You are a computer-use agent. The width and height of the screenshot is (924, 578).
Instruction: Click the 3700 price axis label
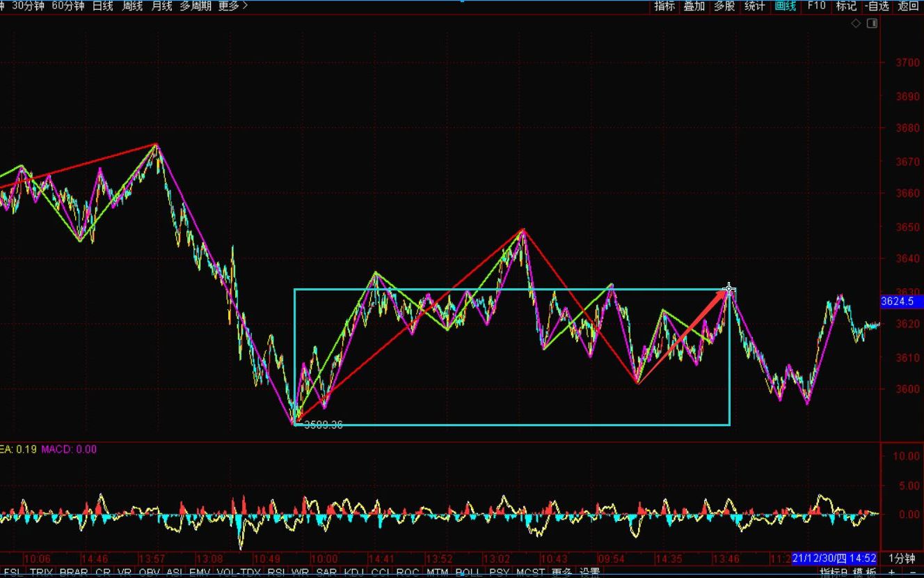[x=907, y=63]
